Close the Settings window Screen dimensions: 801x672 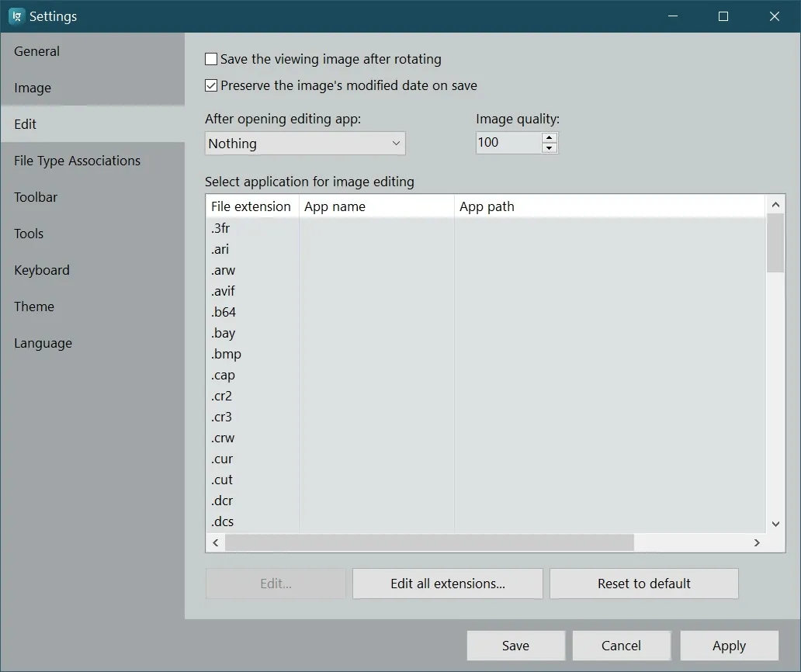tap(775, 16)
